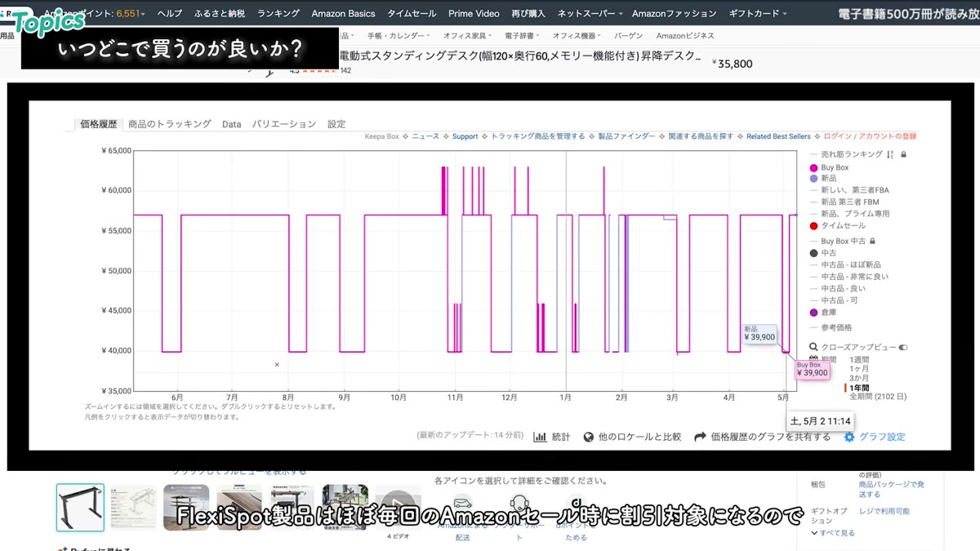980x551 pixels.
Task: Toggle the 新品 series in the legend
Action: pos(823,178)
